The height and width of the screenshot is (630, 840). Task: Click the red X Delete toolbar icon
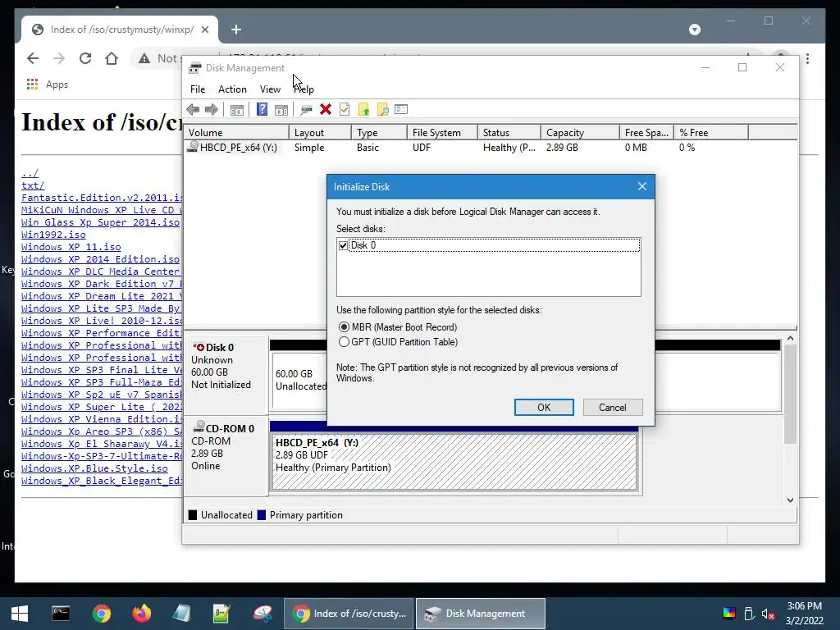click(x=325, y=109)
